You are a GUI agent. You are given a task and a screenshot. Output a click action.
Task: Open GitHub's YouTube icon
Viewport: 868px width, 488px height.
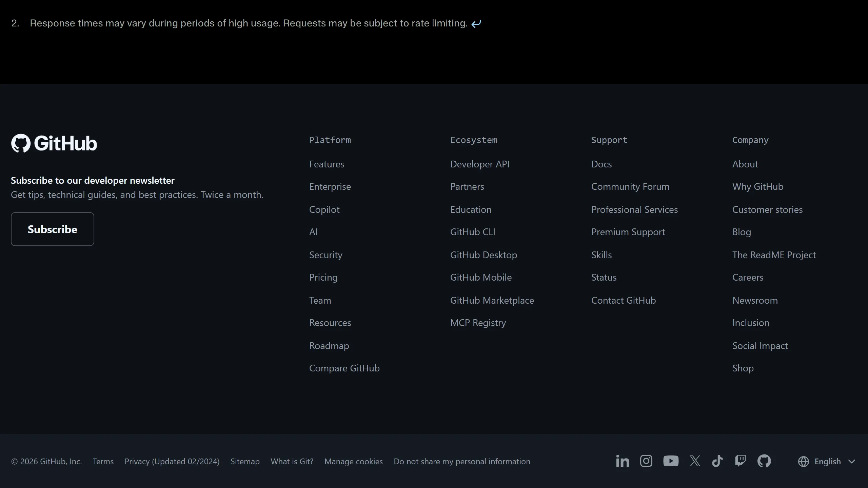(671, 461)
